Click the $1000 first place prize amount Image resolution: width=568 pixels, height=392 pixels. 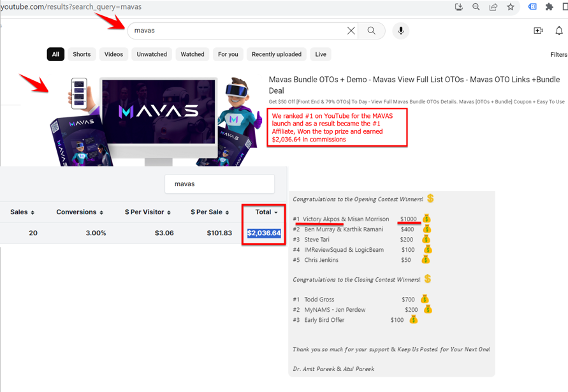(x=408, y=219)
